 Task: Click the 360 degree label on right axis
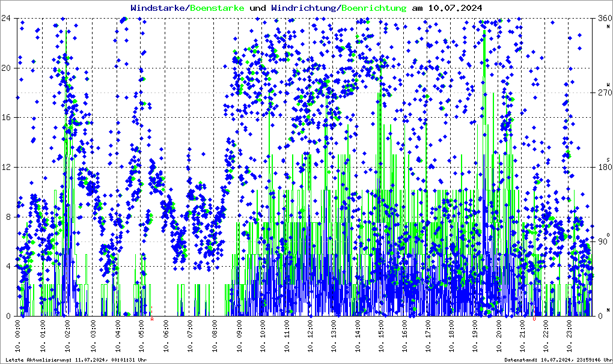[x=604, y=18]
